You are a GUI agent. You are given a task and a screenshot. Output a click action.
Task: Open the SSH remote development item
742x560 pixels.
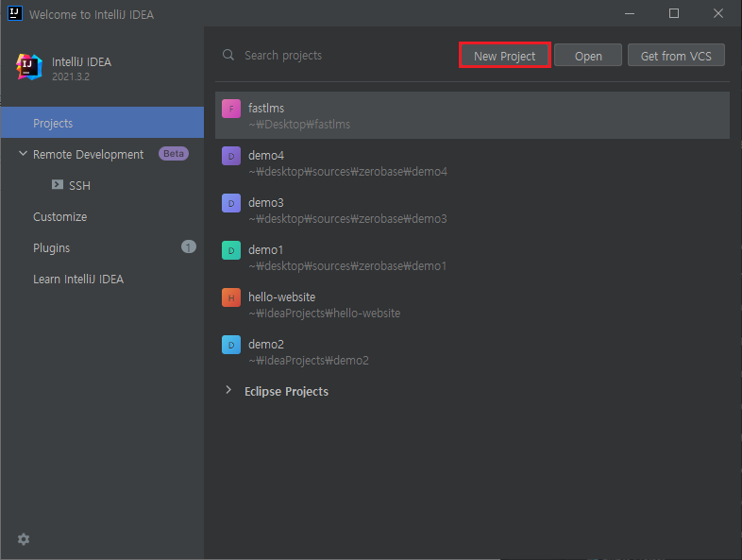[x=102, y=185]
